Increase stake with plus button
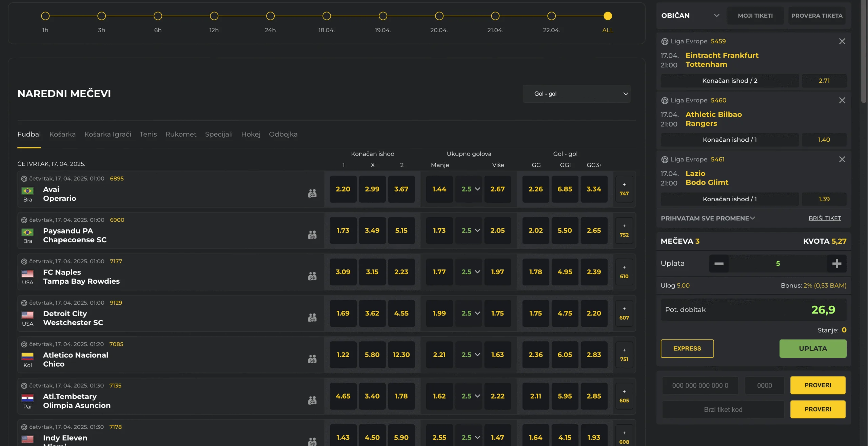 836,264
